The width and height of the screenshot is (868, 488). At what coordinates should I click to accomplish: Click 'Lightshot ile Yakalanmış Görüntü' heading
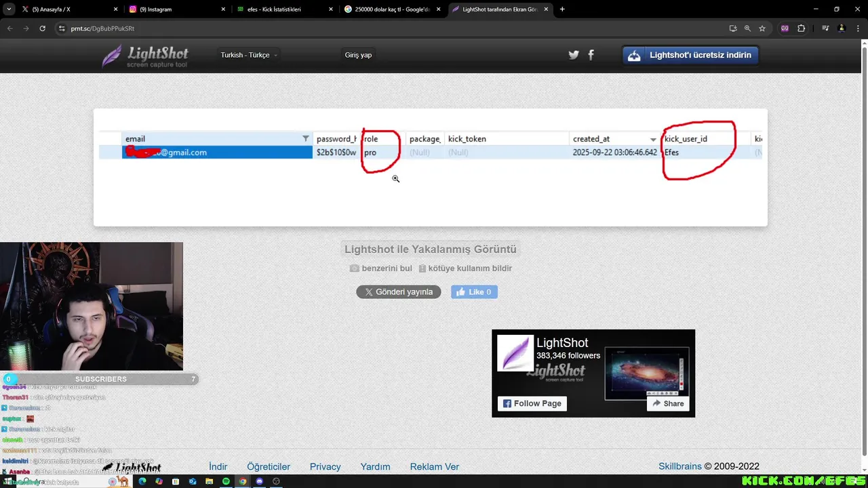(431, 249)
